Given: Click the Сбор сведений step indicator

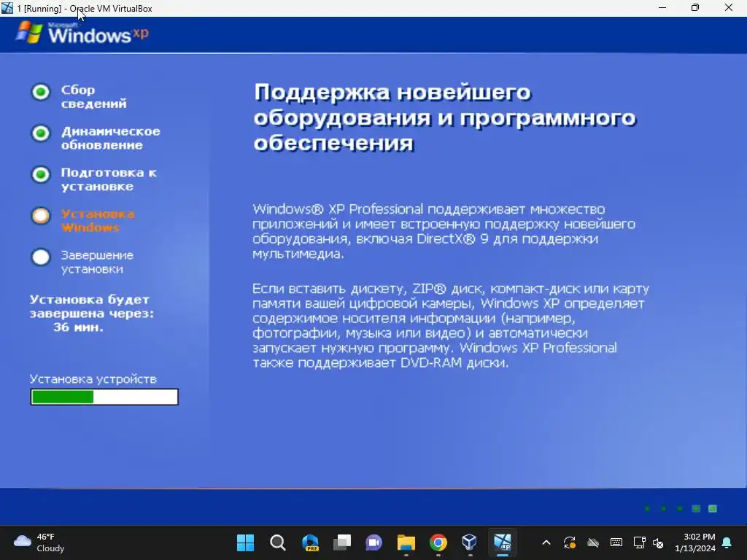Looking at the screenshot, I should pyautogui.click(x=41, y=92).
